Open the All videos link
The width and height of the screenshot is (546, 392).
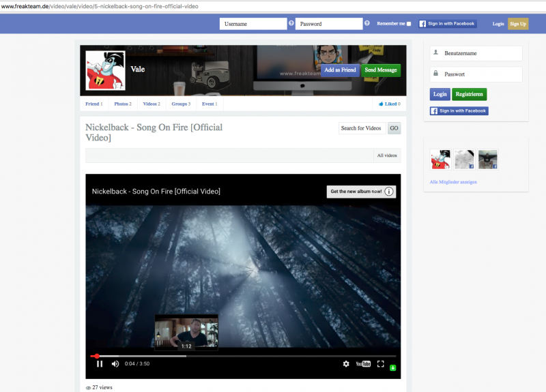click(387, 155)
